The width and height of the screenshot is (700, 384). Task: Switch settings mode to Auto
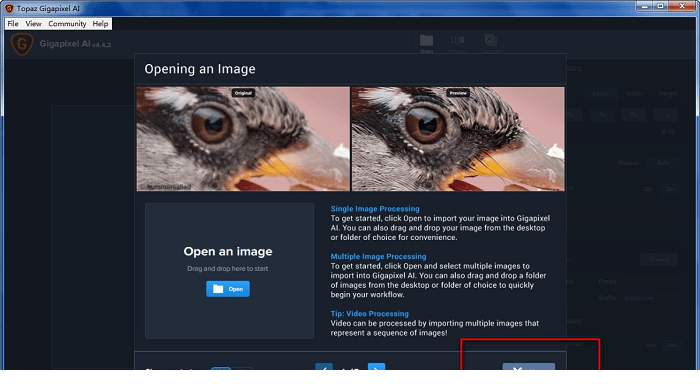(663, 163)
